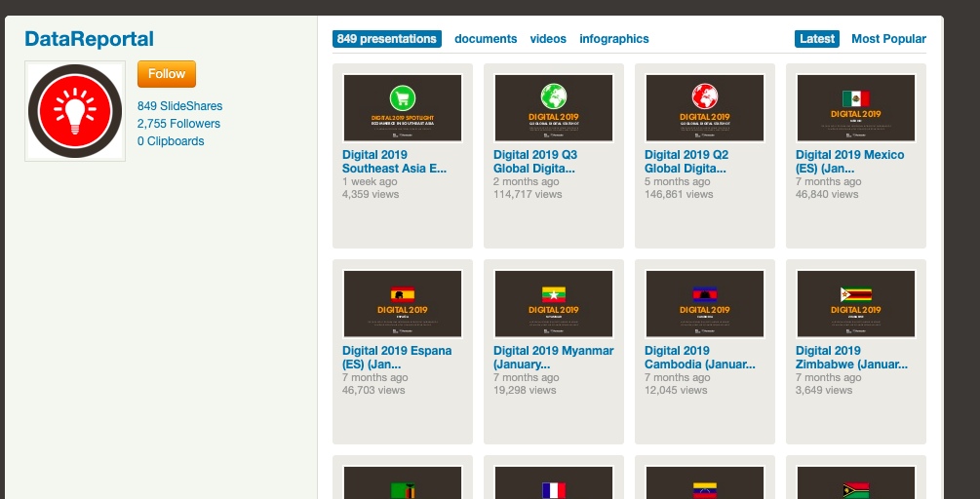Click the 146,861 views text
The height and width of the screenshot is (499, 980).
[x=679, y=194]
